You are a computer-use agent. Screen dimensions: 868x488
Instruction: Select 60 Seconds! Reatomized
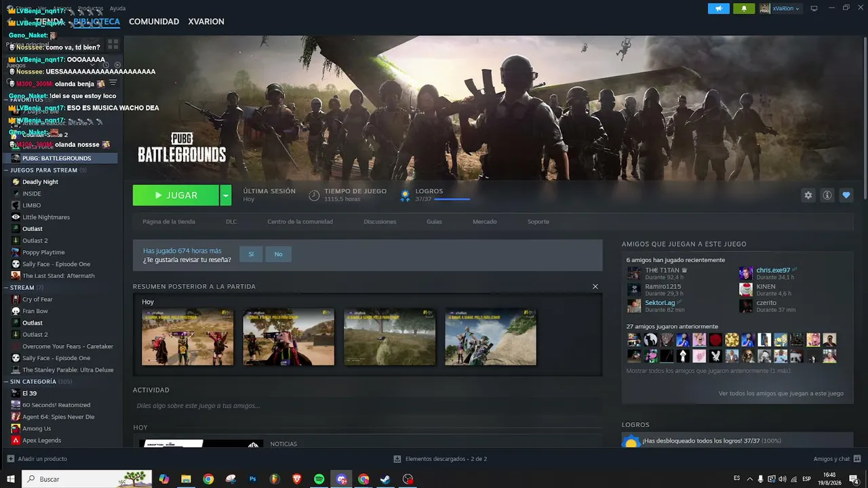click(56, 405)
